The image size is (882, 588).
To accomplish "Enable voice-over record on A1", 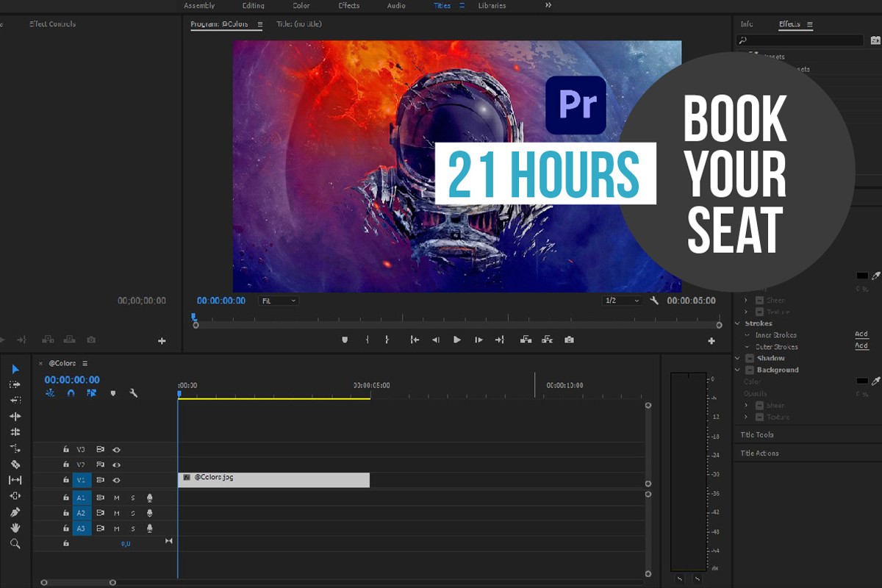I will click(x=150, y=498).
